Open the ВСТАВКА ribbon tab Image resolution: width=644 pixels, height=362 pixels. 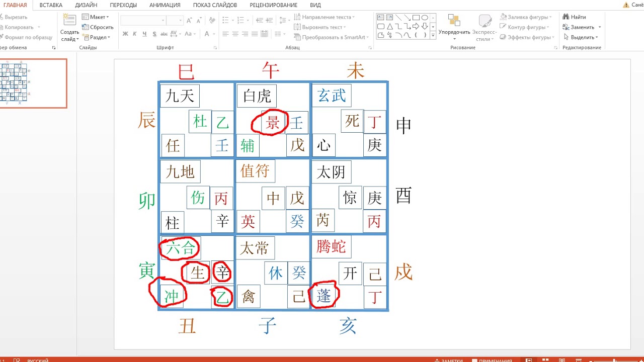click(51, 5)
